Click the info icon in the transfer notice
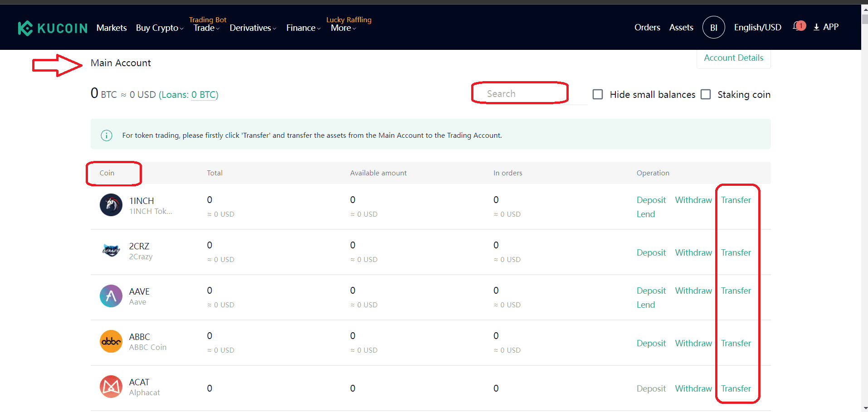Viewport: 868px width, 412px height. (107, 135)
